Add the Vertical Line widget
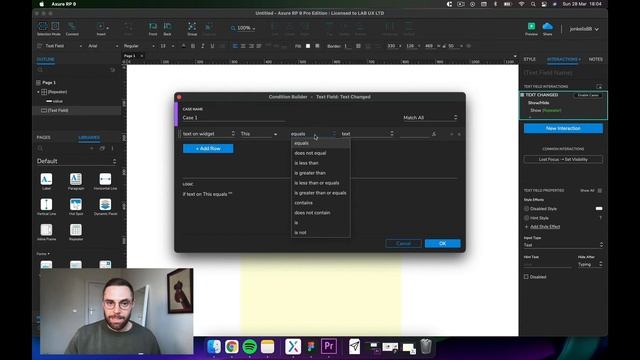 46,207
